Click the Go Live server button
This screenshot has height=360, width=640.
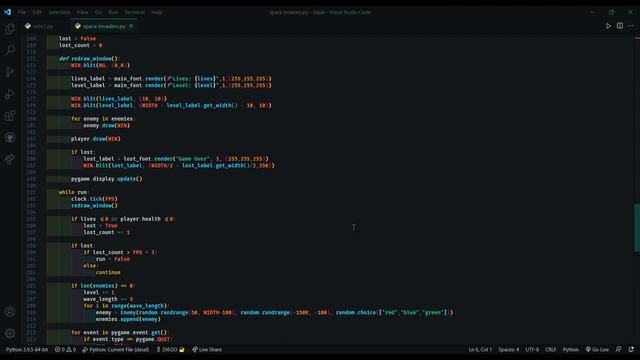click(597, 349)
